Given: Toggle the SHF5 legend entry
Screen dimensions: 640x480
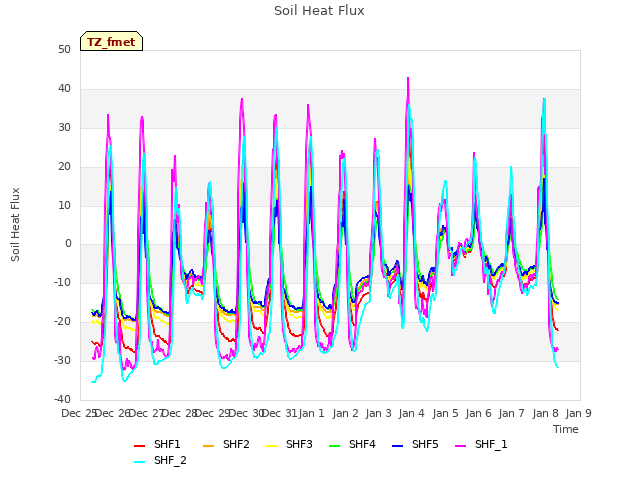Looking at the screenshot, I should tap(415, 444).
